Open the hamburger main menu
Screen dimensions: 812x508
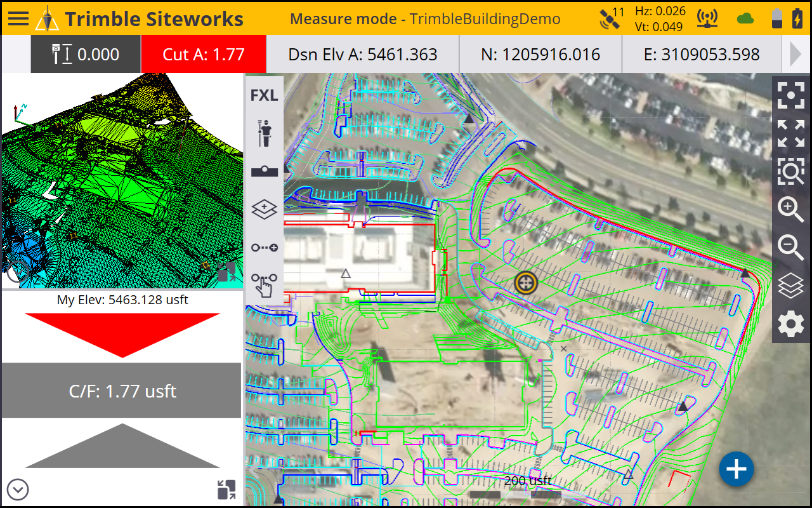[18, 18]
